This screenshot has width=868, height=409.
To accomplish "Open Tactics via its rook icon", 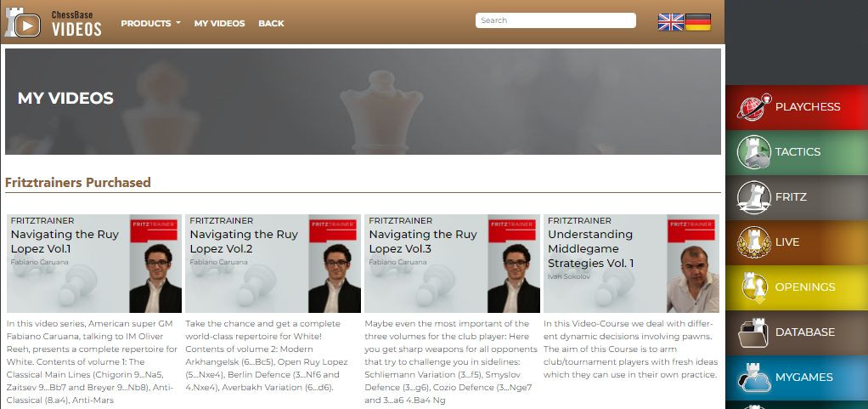I will pos(754,152).
